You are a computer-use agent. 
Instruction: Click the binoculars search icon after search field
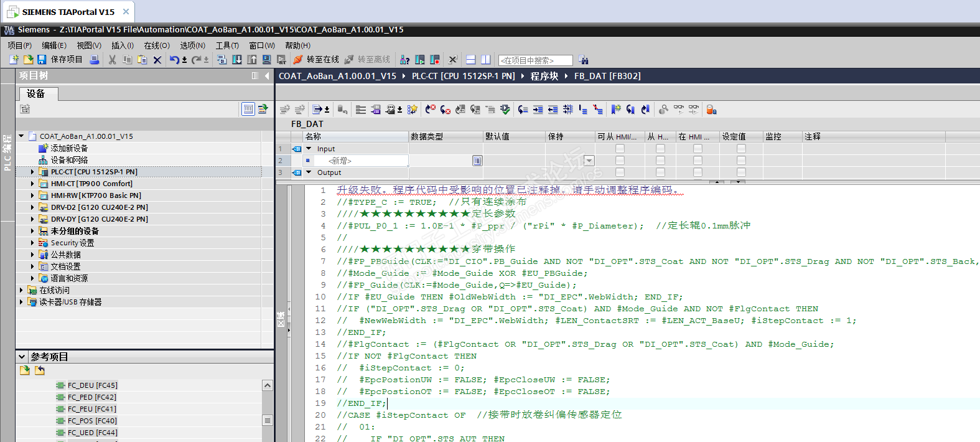(x=583, y=60)
